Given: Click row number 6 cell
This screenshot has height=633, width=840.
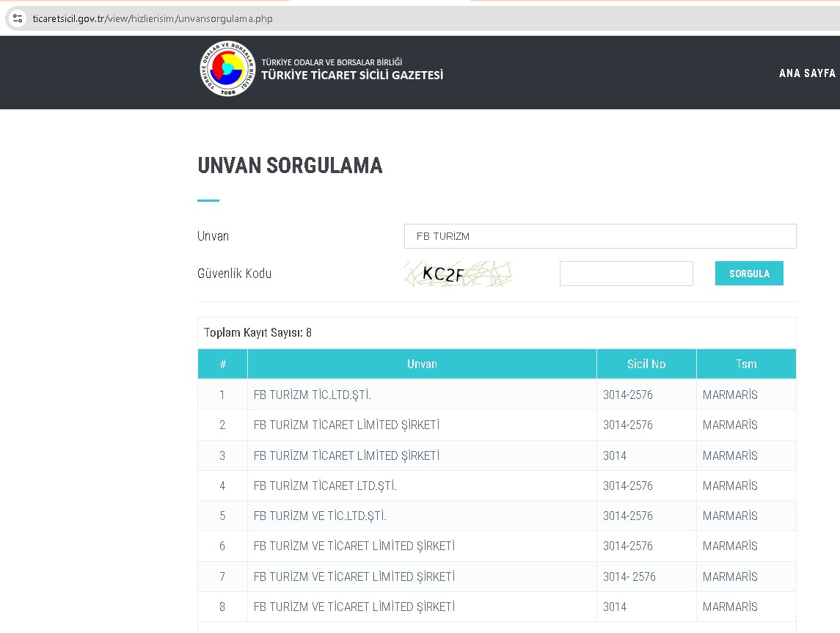Looking at the screenshot, I should click(222, 546).
